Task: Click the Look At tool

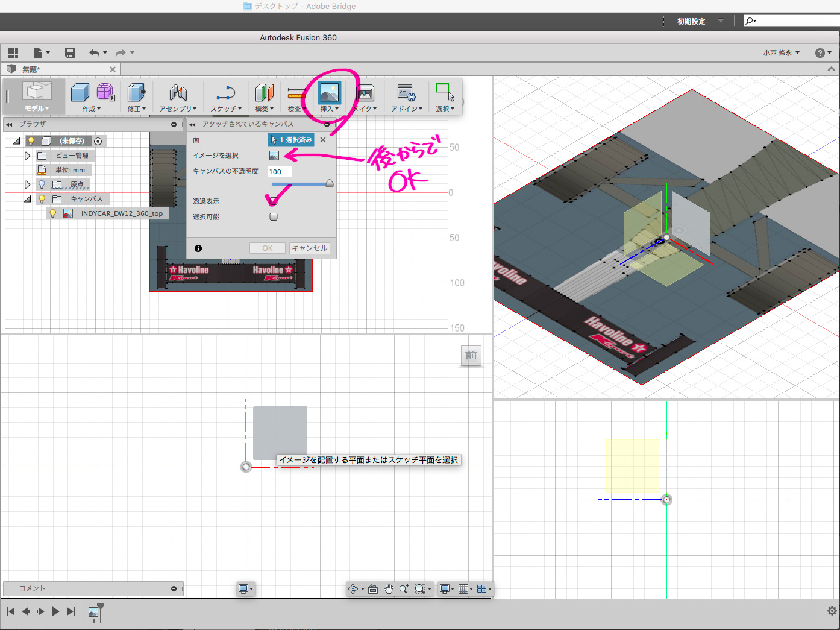Action: click(373, 589)
